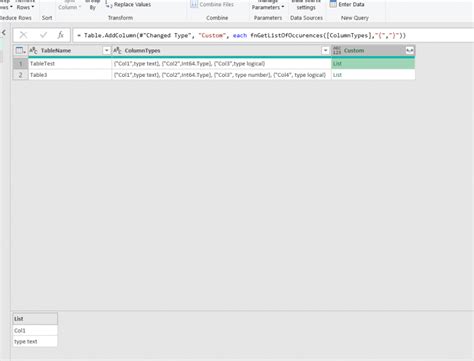Click the Col1 value in the preview list
Screen dimensions: 474x361
(x=35, y=330)
